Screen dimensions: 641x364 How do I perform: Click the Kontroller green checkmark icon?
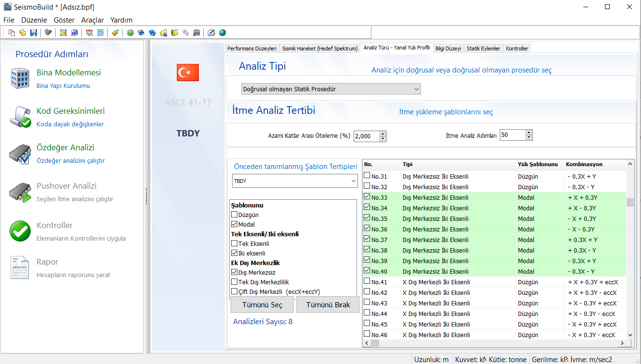click(20, 231)
